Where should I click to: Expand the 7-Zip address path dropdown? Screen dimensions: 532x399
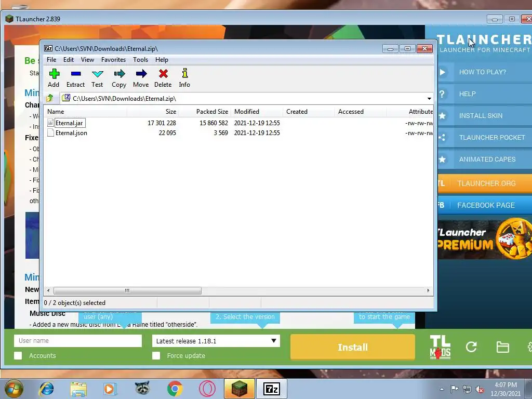429,98
